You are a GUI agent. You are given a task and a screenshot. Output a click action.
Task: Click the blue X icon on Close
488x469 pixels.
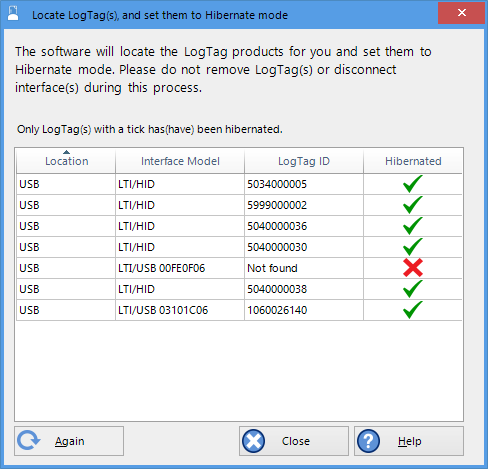(254, 441)
